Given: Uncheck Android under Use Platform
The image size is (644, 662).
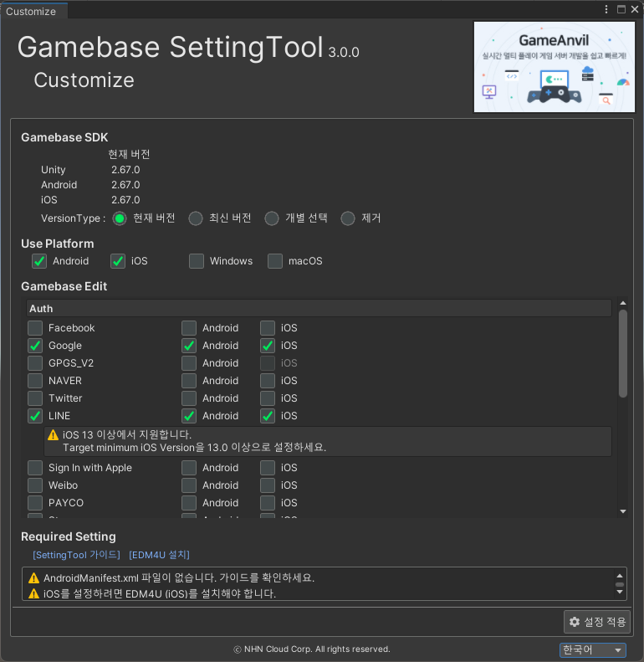Looking at the screenshot, I should [x=39, y=261].
